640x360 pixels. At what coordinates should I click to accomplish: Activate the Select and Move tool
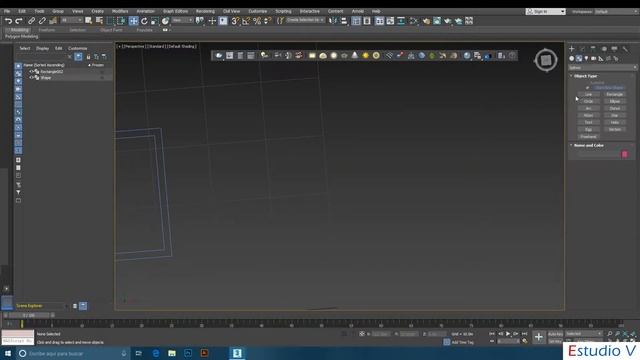click(133, 21)
